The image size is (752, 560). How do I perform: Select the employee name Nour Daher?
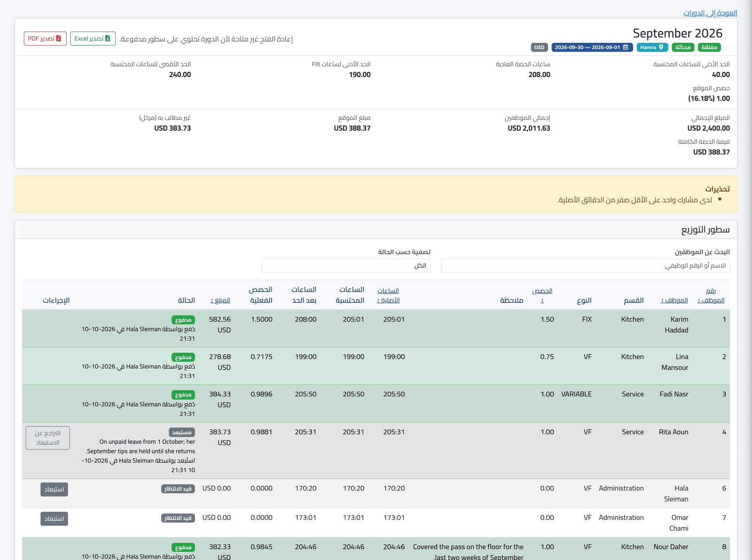click(671, 547)
